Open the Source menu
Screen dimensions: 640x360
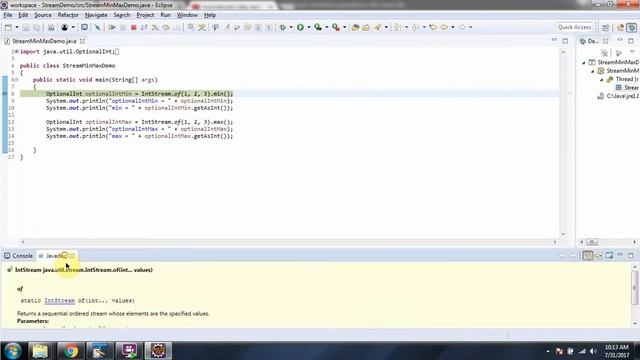[x=43, y=15]
